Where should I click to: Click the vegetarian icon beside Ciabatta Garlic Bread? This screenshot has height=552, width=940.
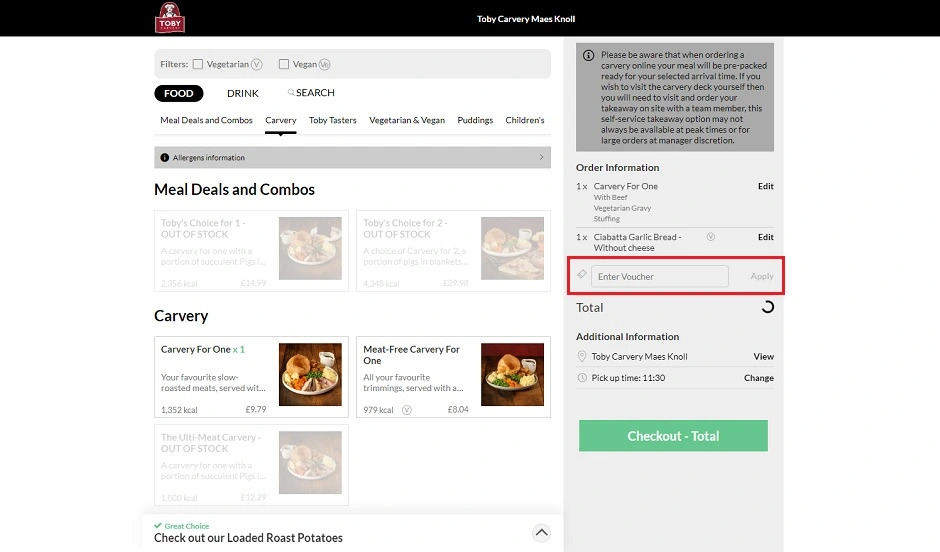pyautogui.click(x=710, y=237)
